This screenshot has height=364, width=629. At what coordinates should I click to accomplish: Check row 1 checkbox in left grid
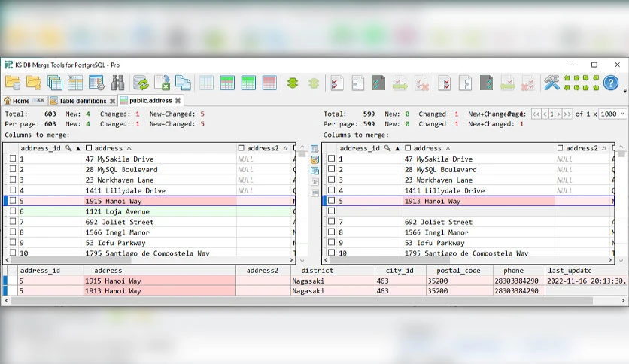point(13,159)
